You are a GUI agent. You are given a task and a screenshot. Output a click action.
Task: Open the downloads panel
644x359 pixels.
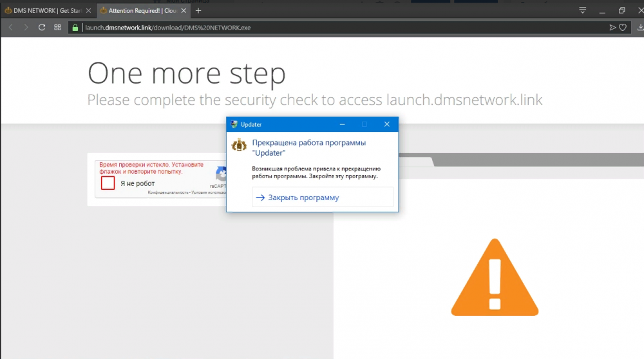[x=640, y=27]
